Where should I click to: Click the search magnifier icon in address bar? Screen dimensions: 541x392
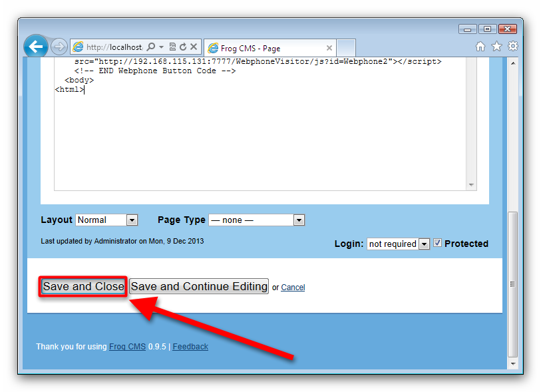click(151, 47)
